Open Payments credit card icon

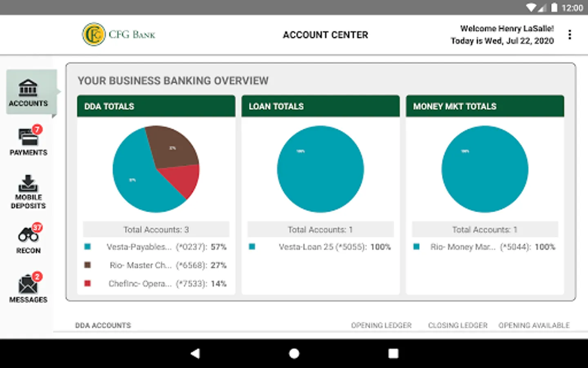29,137
